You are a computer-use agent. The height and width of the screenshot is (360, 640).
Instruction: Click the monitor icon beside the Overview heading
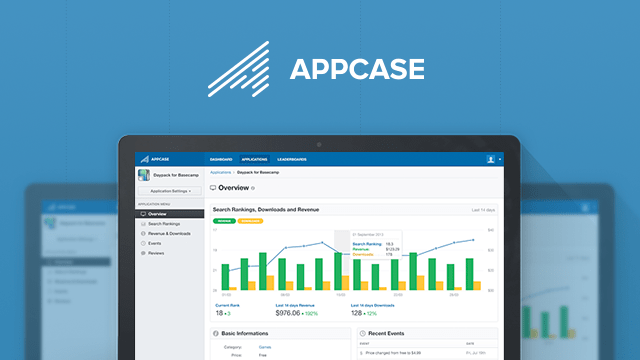(213, 188)
